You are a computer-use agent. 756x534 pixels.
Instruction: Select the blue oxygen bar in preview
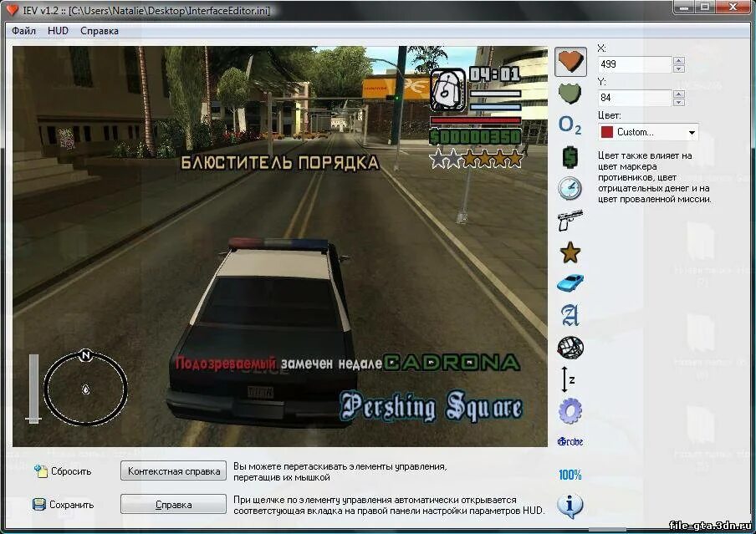[x=495, y=107]
